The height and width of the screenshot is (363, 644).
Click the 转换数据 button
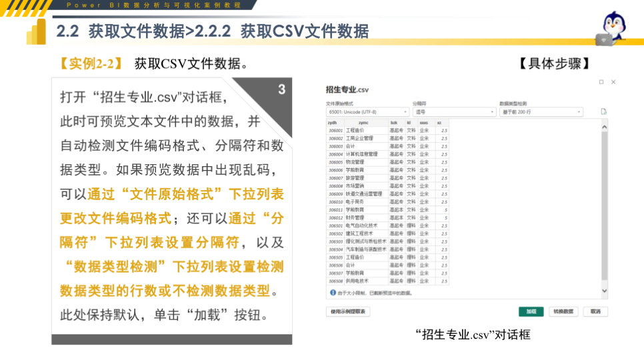click(x=563, y=312)
